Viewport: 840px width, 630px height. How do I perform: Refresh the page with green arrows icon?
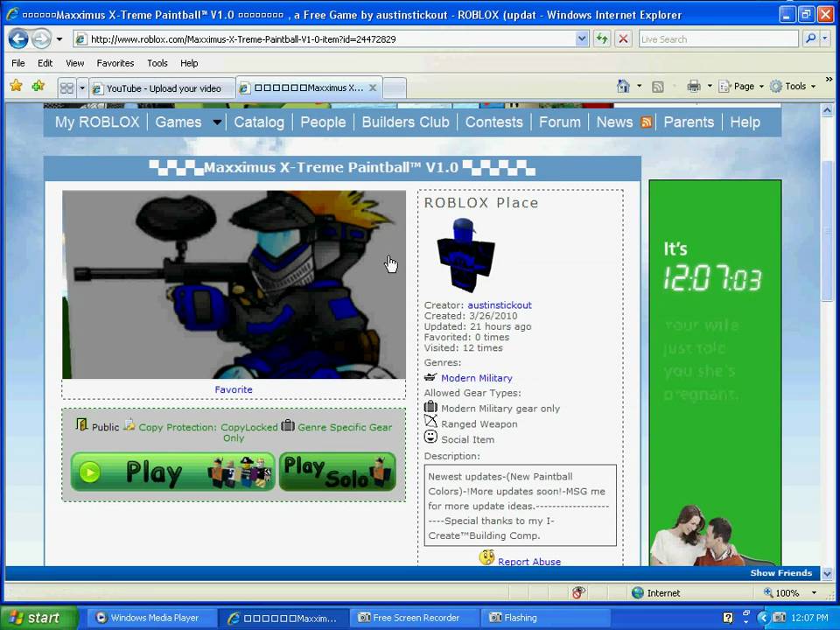(602, 39)
